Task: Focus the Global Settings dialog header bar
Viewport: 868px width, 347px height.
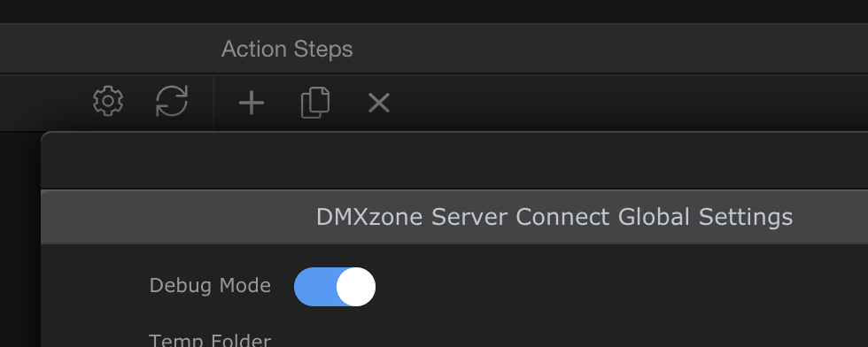Action: 454,217
